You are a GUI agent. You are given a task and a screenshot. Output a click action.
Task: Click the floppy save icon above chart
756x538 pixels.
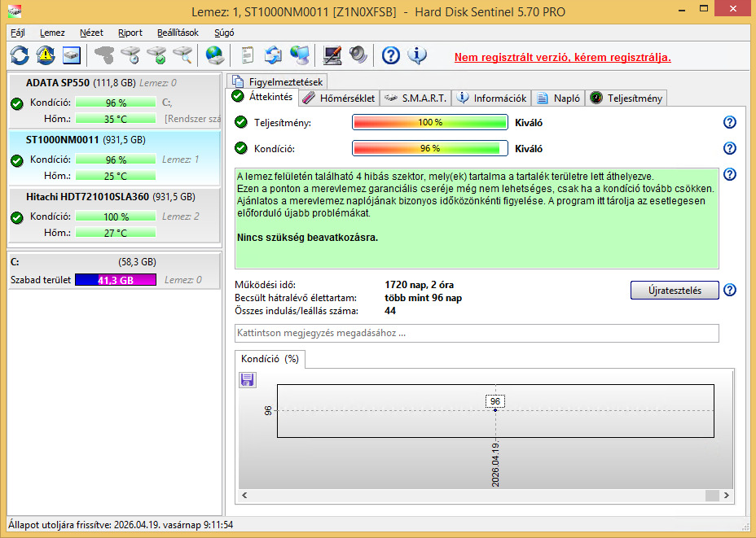[248, 380]
